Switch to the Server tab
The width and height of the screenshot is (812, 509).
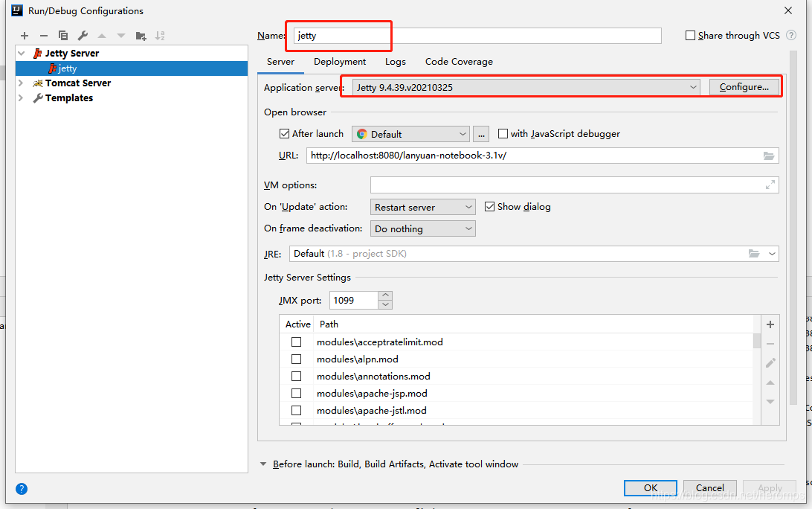point(280,62)
